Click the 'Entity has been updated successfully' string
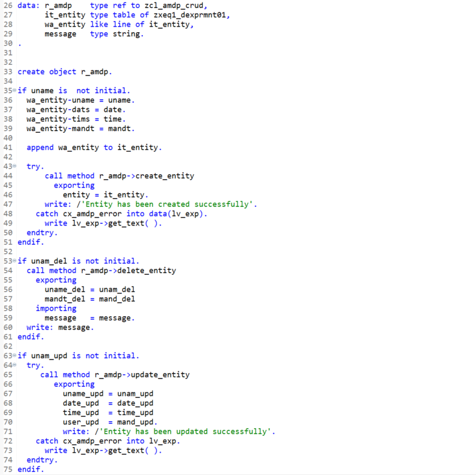The image size is (476, 475). tap(185, 431)
